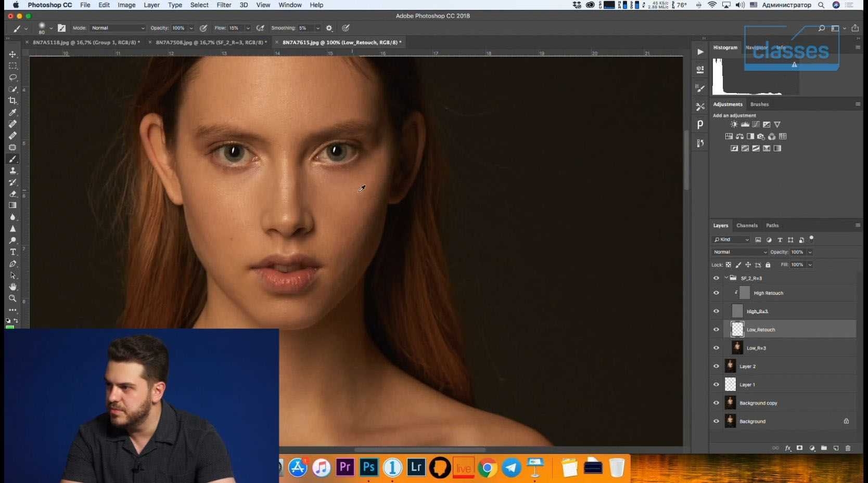The image size is (868, 483).
Task: Add a layer mask icon
Action: [800, 448]
